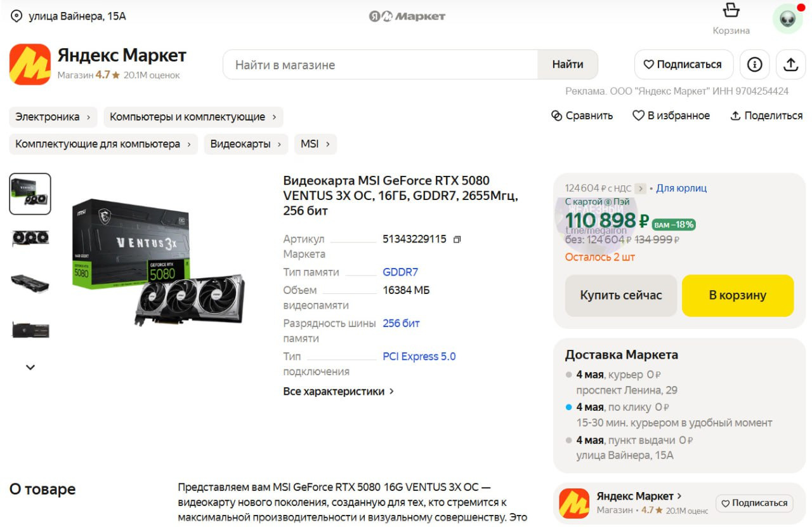Expand Все характеристики link

pyautogui.click(x=339, y=391)
